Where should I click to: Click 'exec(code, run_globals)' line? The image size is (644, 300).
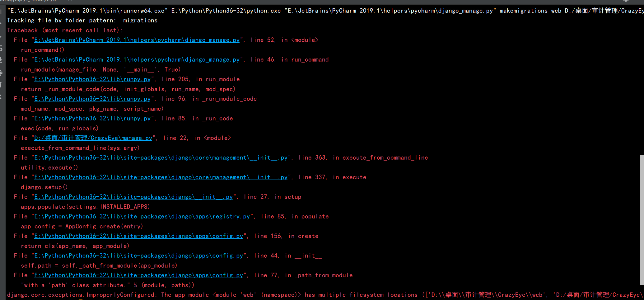tap(60, 129)
